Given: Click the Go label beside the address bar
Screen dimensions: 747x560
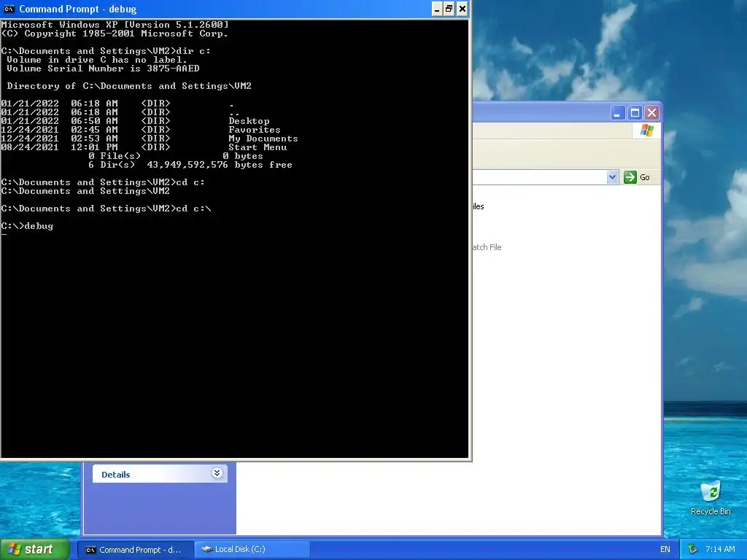Looking at the screenshot, I should click(x=645, y=178).
